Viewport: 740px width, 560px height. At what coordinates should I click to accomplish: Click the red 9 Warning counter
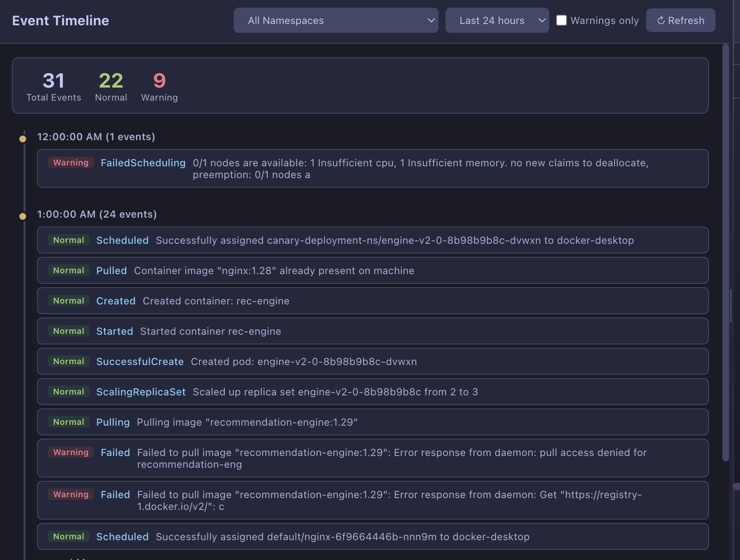159,85
